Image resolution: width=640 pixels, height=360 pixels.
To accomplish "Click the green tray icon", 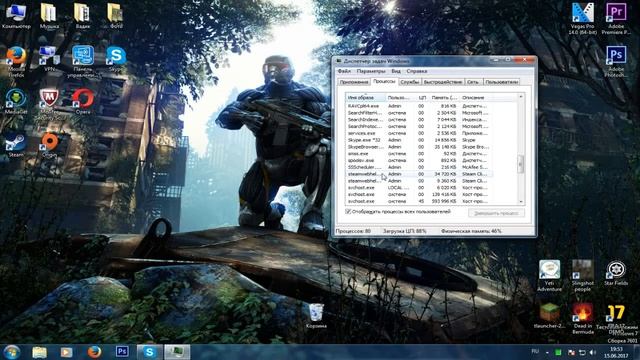I will point(558,352).
